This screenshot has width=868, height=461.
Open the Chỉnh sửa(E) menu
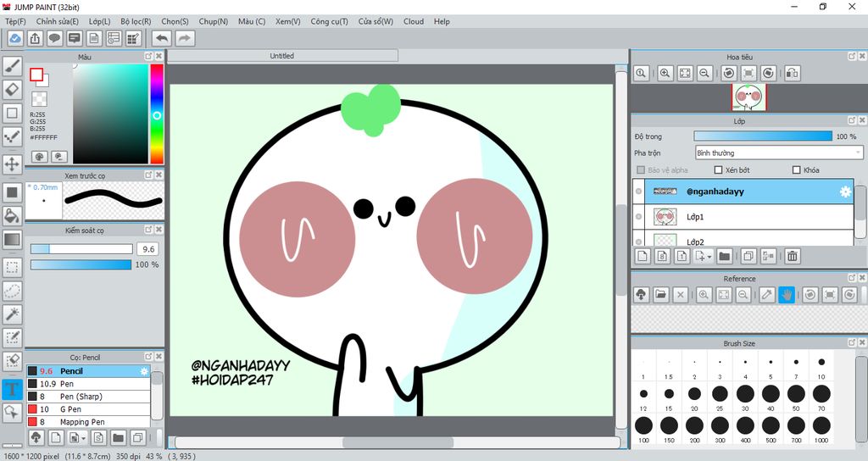click(57, 21)
